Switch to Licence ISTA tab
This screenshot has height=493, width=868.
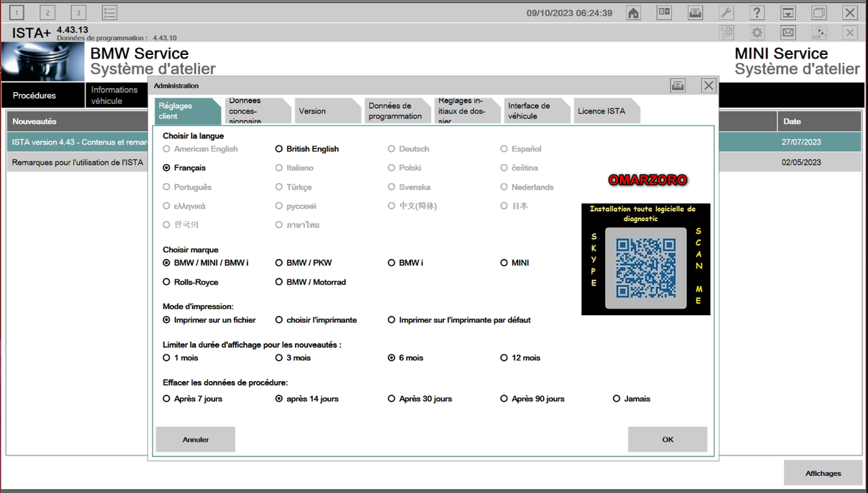[x=606, y=111]
